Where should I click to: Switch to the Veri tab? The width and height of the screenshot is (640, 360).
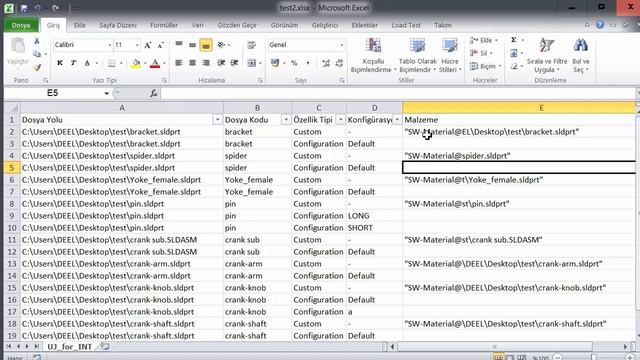tap(198, 25)
